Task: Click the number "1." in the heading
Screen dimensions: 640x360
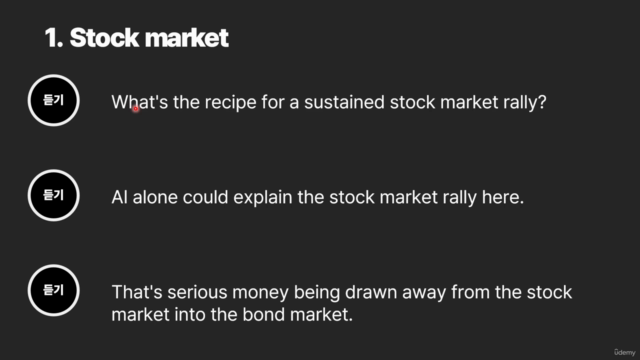Action: [54, 38]
